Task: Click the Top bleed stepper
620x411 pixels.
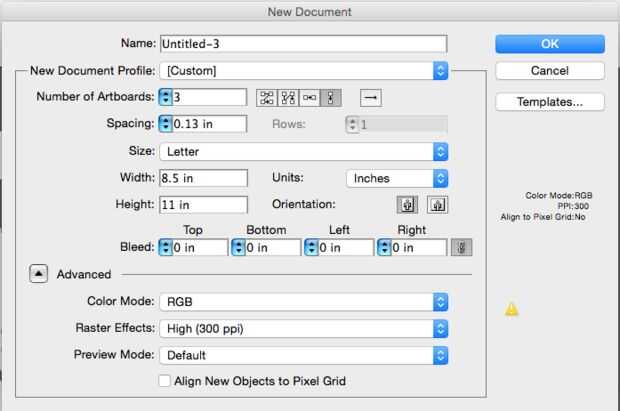Action: pos(165,247)
